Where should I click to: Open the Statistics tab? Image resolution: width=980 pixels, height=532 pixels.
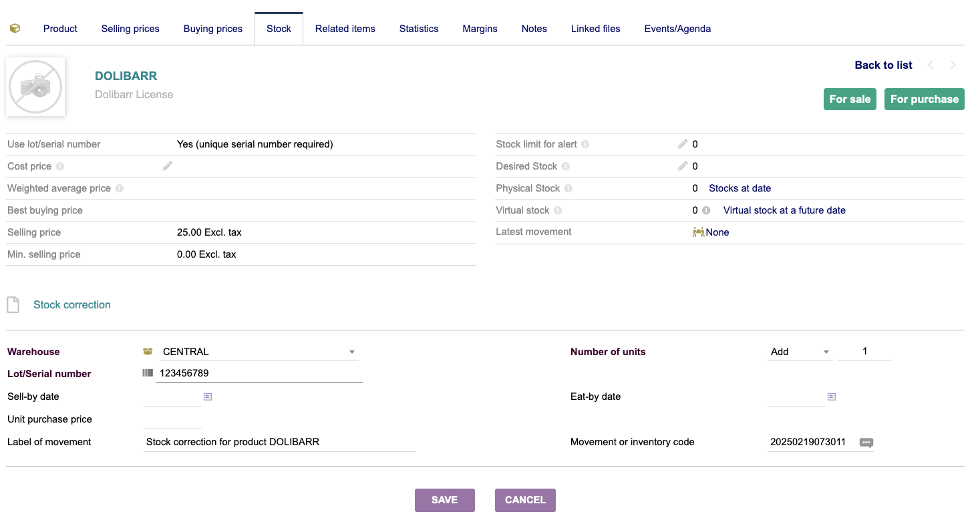tap(419, 29)
